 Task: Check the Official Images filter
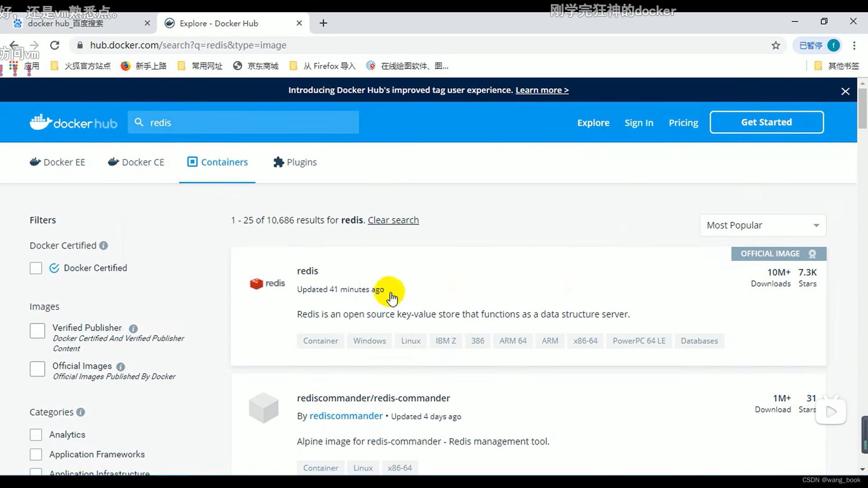38,369
